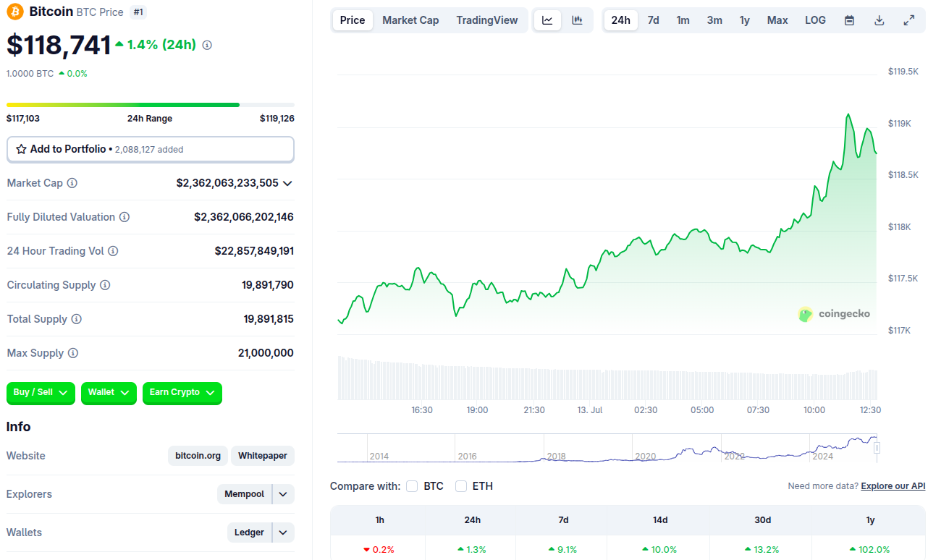The height and width of the screenshot is (560, 928).
Task: Click Add to Portfolio button
Action: [151, 149]
